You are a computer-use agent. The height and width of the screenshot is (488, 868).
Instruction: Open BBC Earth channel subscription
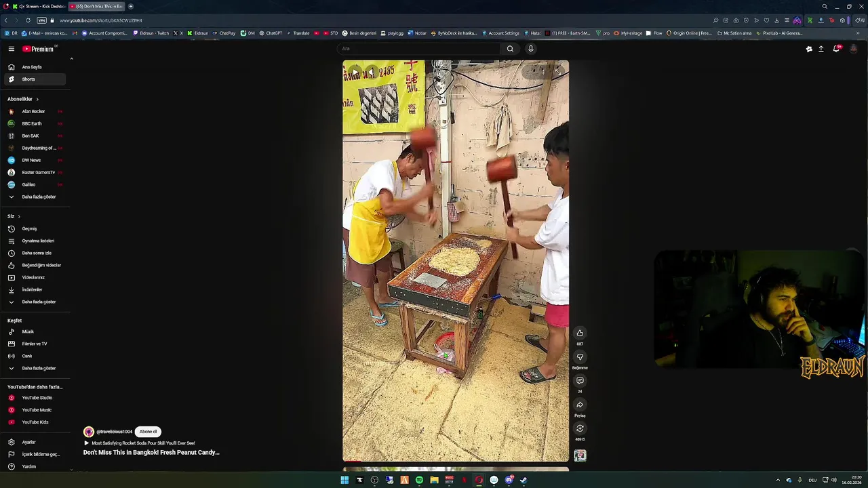click(33, 123)
